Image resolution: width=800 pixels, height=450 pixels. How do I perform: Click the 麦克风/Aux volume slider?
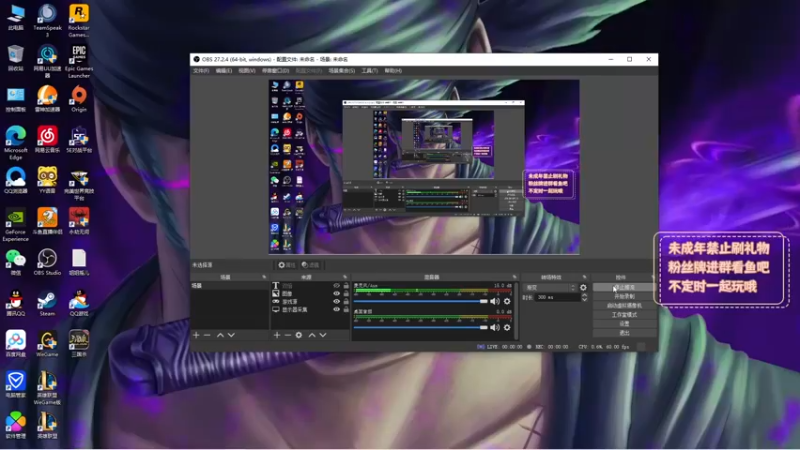coord(421,302)
